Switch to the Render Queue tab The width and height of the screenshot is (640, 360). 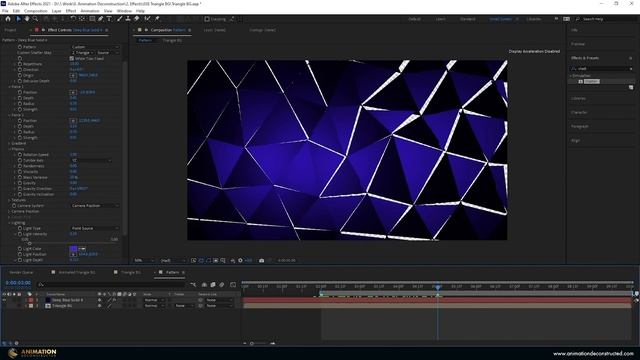point(21,272)
